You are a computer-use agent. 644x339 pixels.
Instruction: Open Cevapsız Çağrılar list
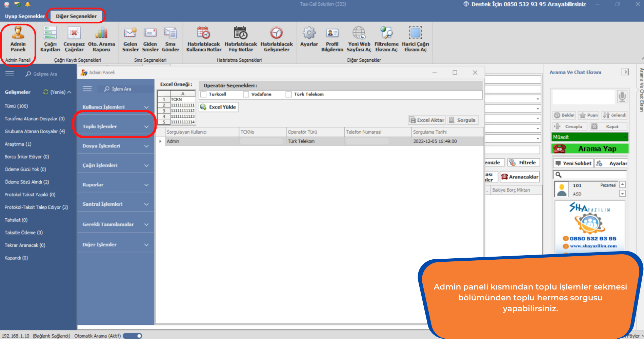[x=74, y=39]
